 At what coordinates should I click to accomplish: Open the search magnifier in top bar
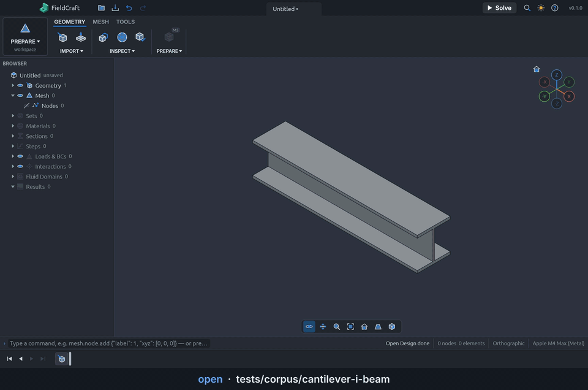527,8
